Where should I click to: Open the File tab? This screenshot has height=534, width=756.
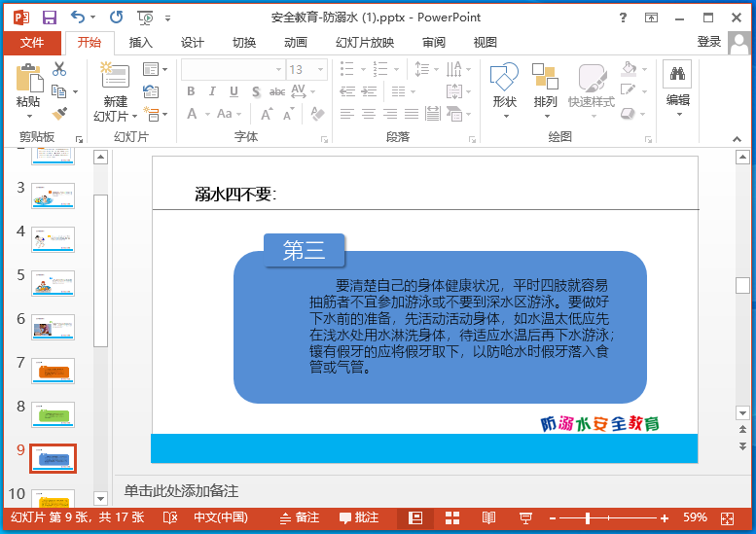tap(32, 42)
